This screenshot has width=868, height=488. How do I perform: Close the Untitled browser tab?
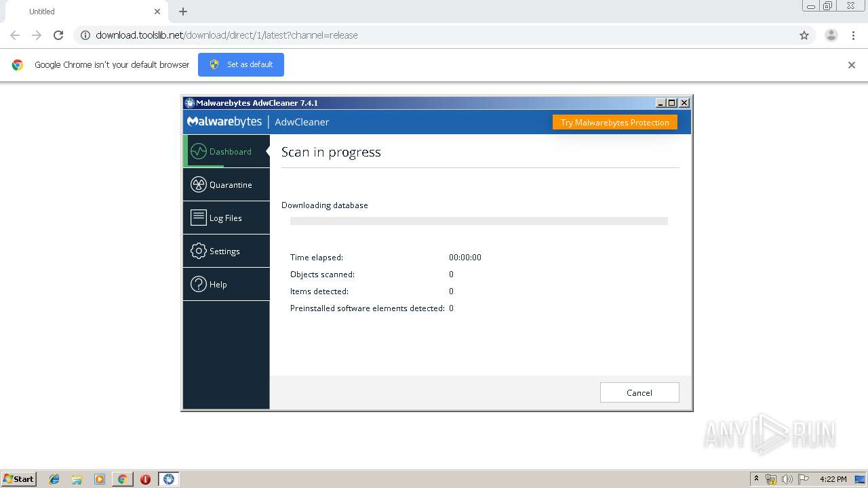point(157,12)
